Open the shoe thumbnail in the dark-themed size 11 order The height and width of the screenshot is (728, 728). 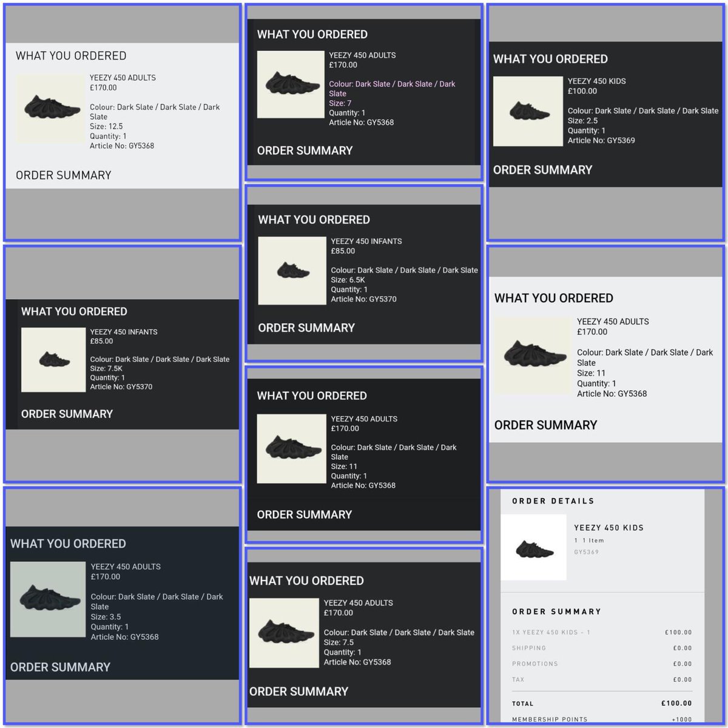[290, 449]
